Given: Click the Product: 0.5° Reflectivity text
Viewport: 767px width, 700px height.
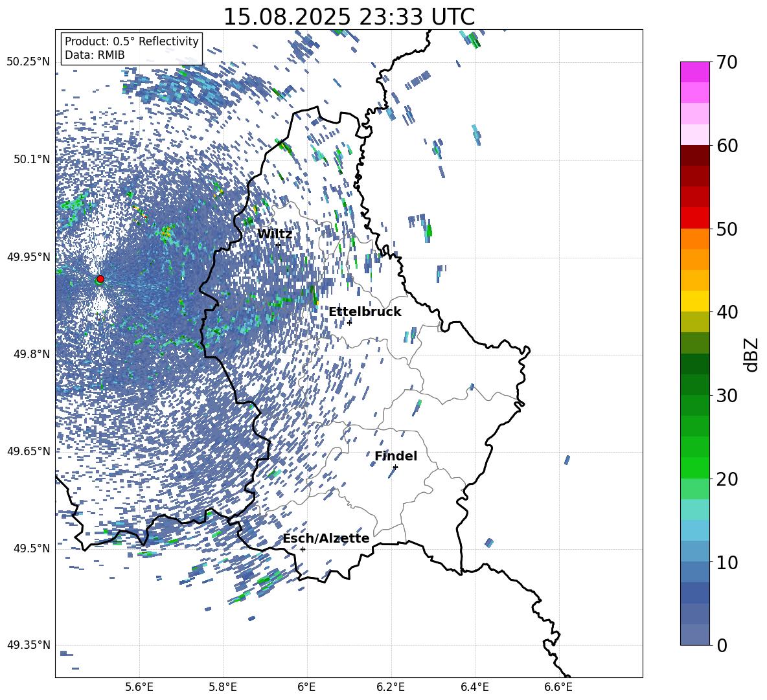Looking at the screenshot, I should (x=132, y=41).
